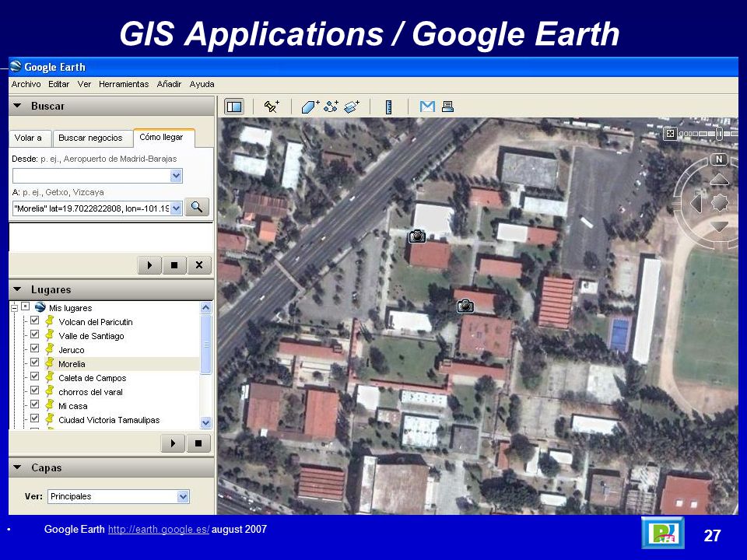
Task: Collapse the Capas panel
Action: [x=18, y=467]
